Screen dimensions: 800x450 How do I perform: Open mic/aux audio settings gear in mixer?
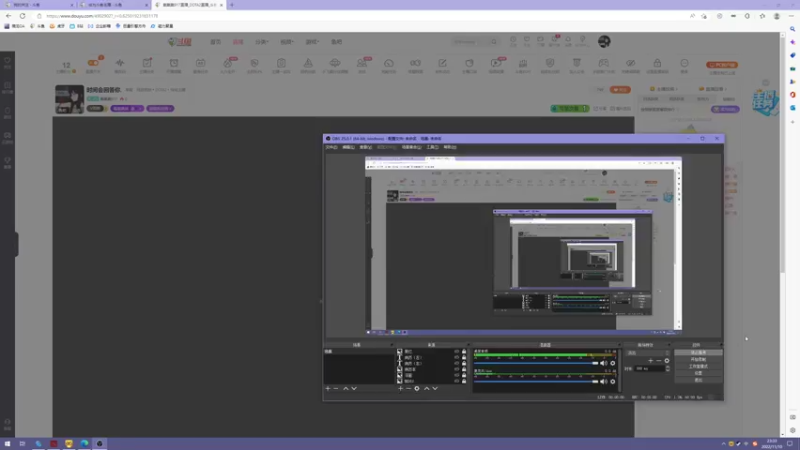click(613, 382)
